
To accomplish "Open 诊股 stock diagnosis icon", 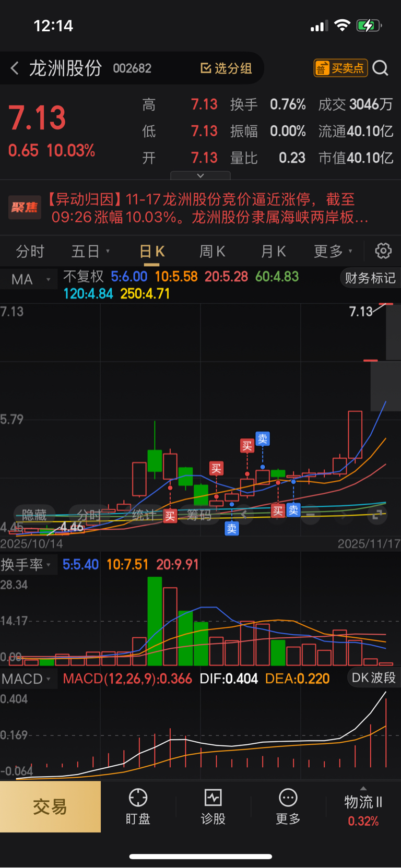I will tap(213, 807).
